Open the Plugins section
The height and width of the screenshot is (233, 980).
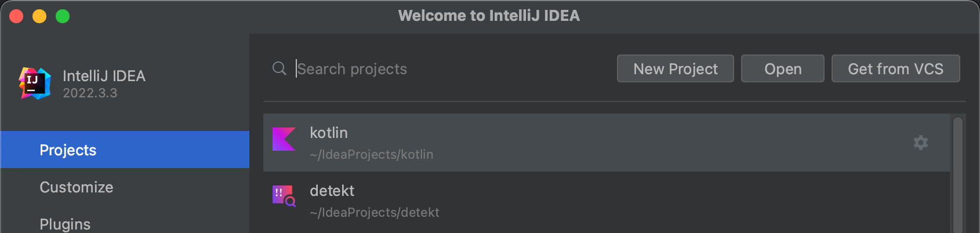[65, 224]
